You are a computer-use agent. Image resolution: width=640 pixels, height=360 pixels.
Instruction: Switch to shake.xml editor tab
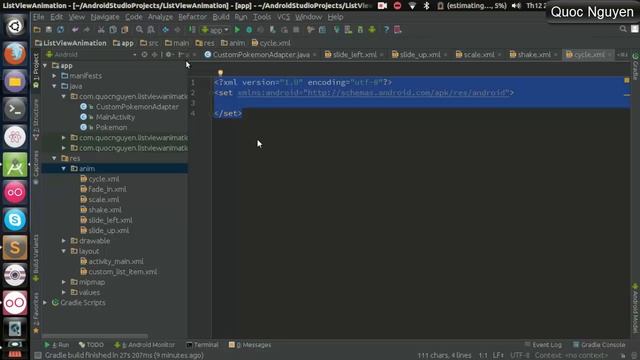(x=534, y=55)
